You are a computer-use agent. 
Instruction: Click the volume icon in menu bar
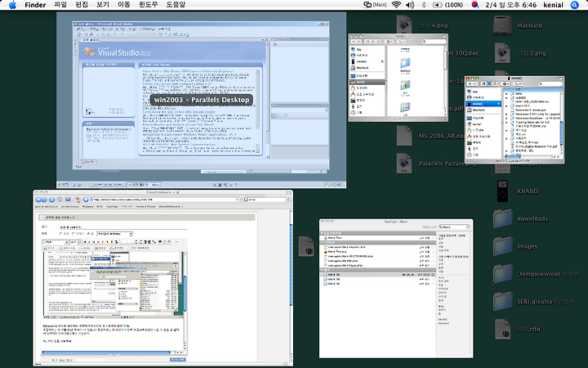point(410,5)
